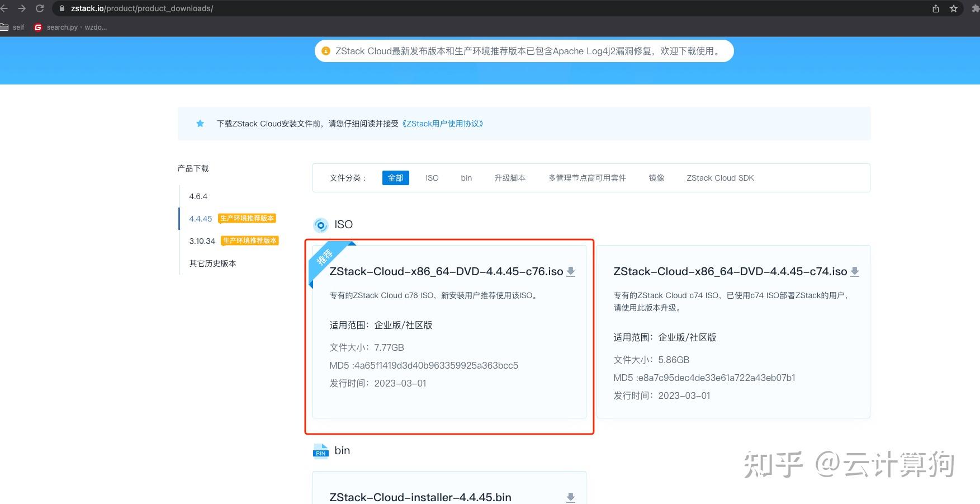Click the lock icon in address bar
Image resolution: width=980 pixels, height=504 pixels.
[62, 8]
